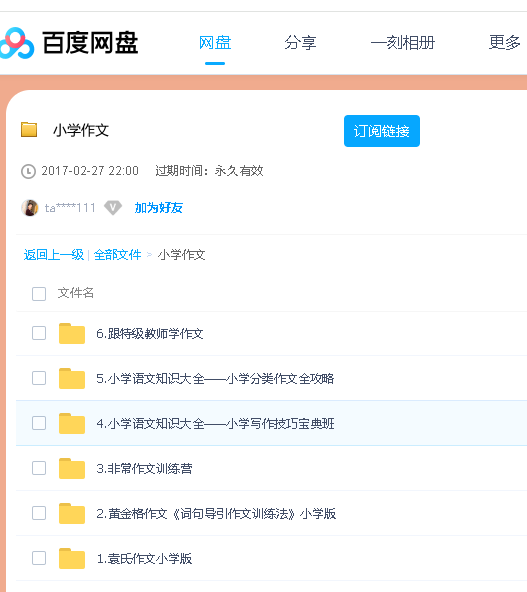This screenshot has height=592, width=527.
Task: Open the 更多 menu
Action: 505,43
